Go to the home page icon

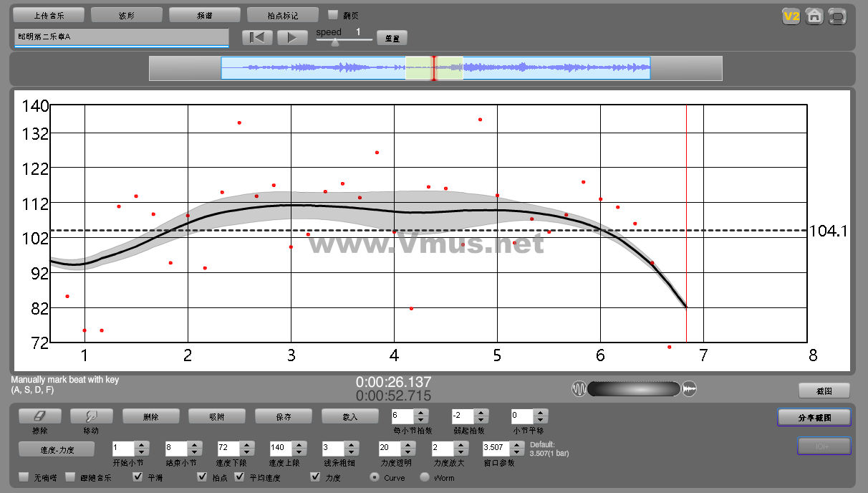814,16
